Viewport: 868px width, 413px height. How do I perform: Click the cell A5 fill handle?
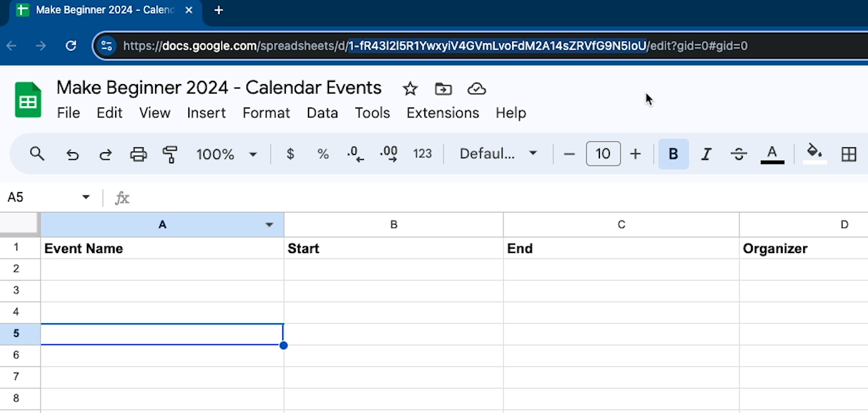click(284, 345)
